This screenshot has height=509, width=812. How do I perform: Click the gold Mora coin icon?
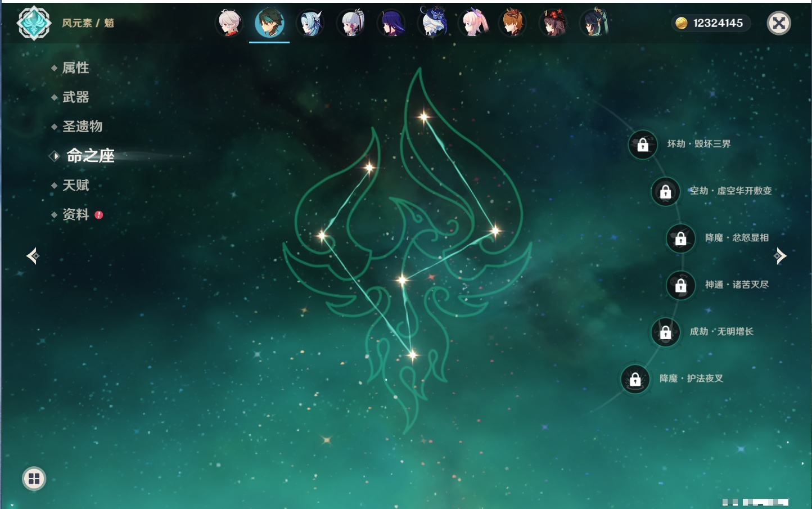[682, 23]
